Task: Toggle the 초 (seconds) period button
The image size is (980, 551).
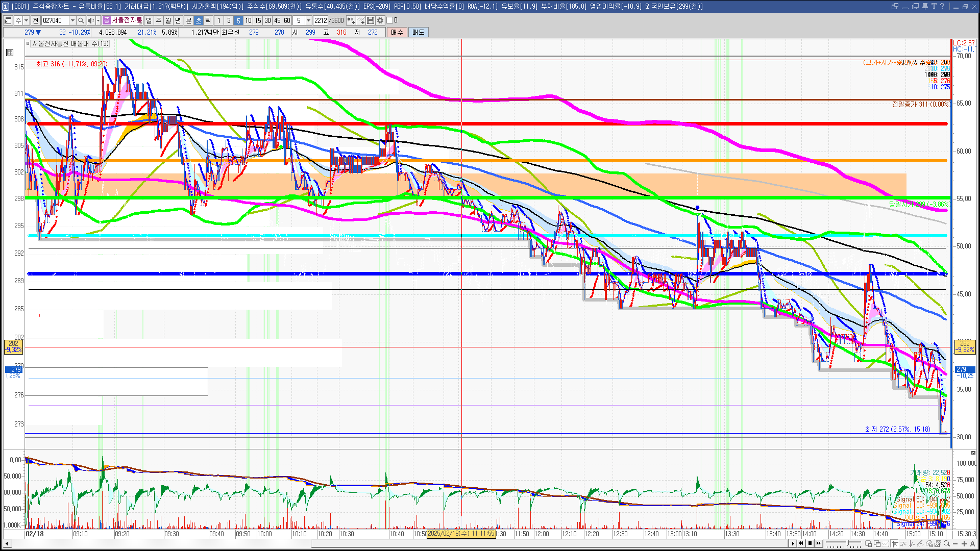Action: pos(199,20)
